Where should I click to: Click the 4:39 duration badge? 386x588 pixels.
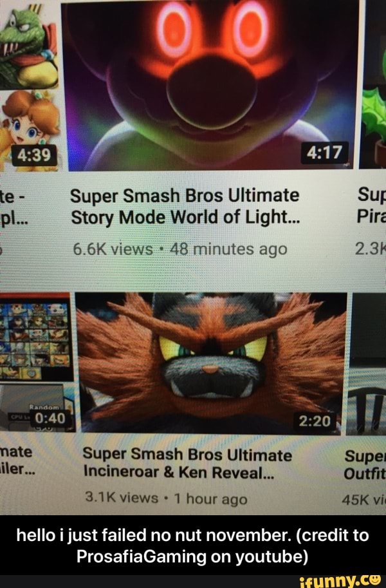click(x=34, y=155)
